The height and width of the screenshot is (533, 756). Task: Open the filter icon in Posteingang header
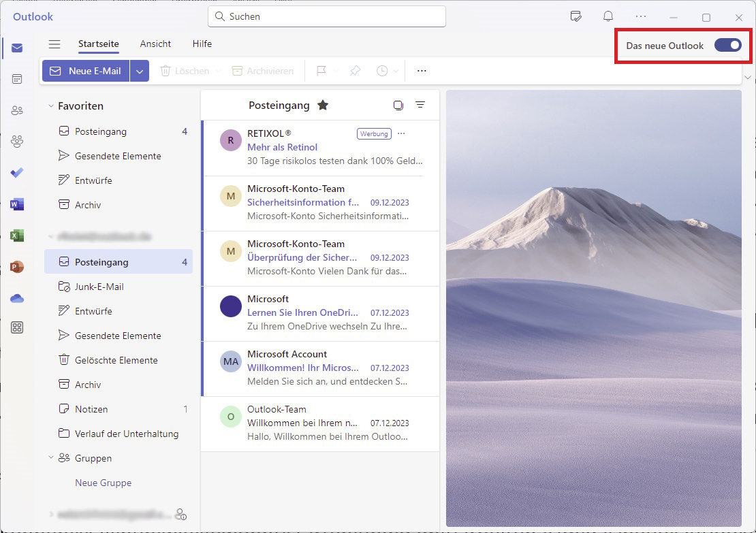(x=420, y=105)
